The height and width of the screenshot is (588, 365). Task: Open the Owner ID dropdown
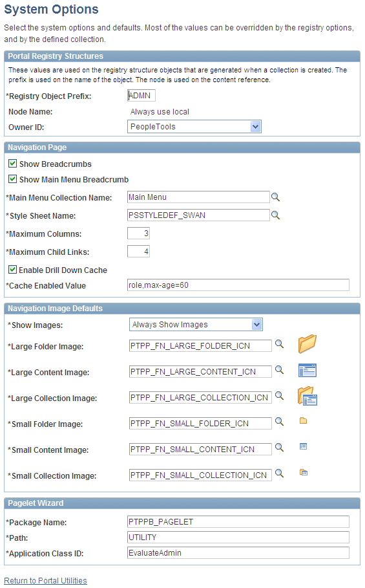pos(194,127)
